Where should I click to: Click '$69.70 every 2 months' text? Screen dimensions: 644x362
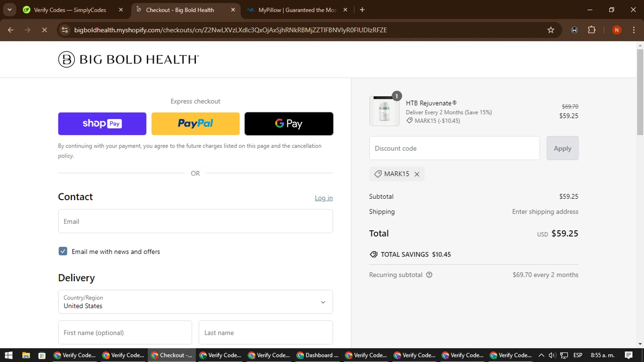point(545,275)
